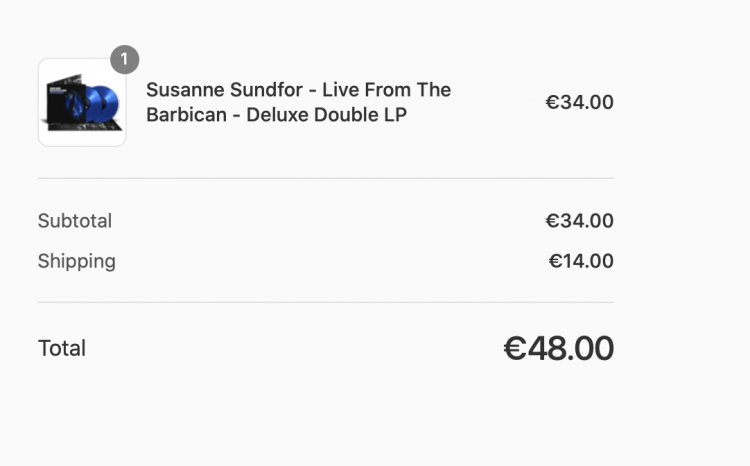
Task: Click the divider line above Subtotal
Action: click(x=326, y=178)
